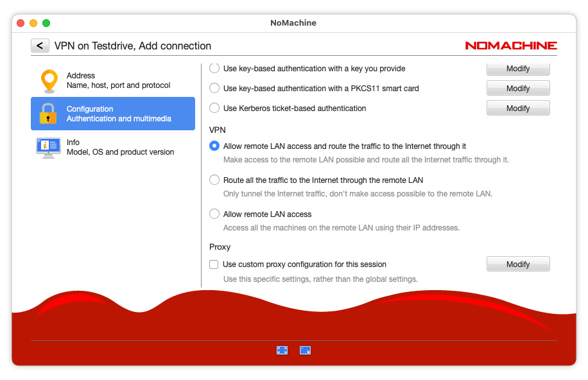Click the fullscreen four-arrows icon
Screen dimensions: 588x380
282,350
